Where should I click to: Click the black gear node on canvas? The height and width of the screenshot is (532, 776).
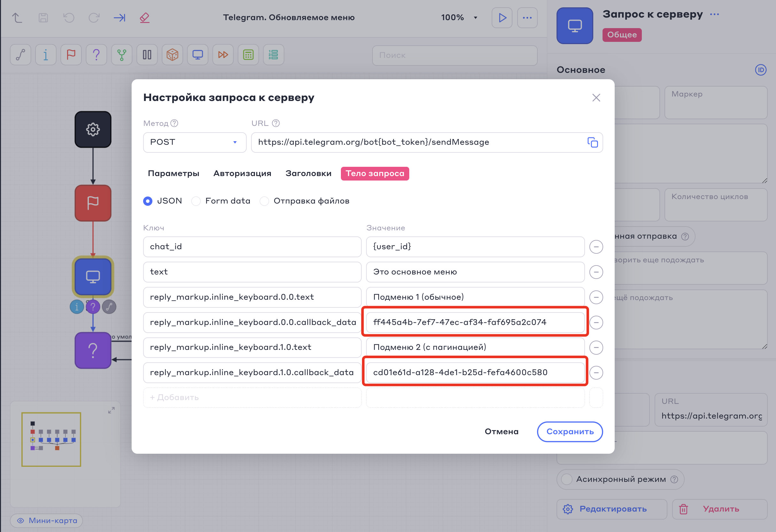click(93, 130)
